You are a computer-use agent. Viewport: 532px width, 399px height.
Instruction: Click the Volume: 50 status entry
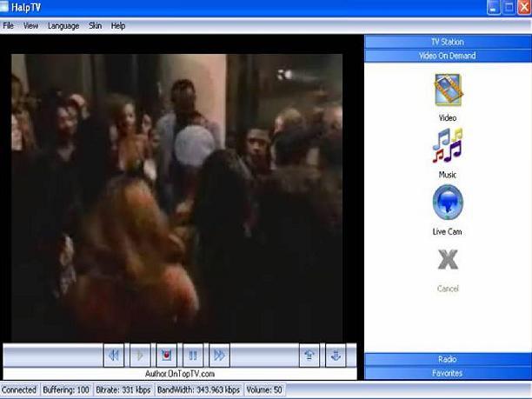[264, 389]
